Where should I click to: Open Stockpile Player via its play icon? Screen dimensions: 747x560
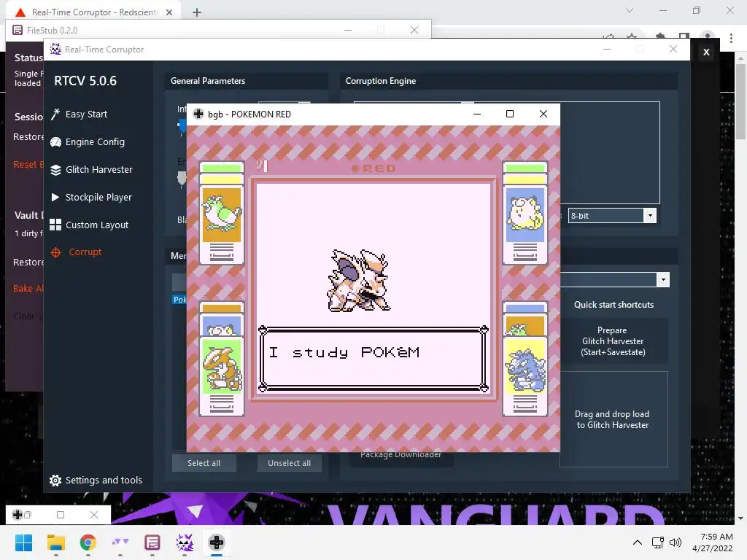tap(55, 197)
